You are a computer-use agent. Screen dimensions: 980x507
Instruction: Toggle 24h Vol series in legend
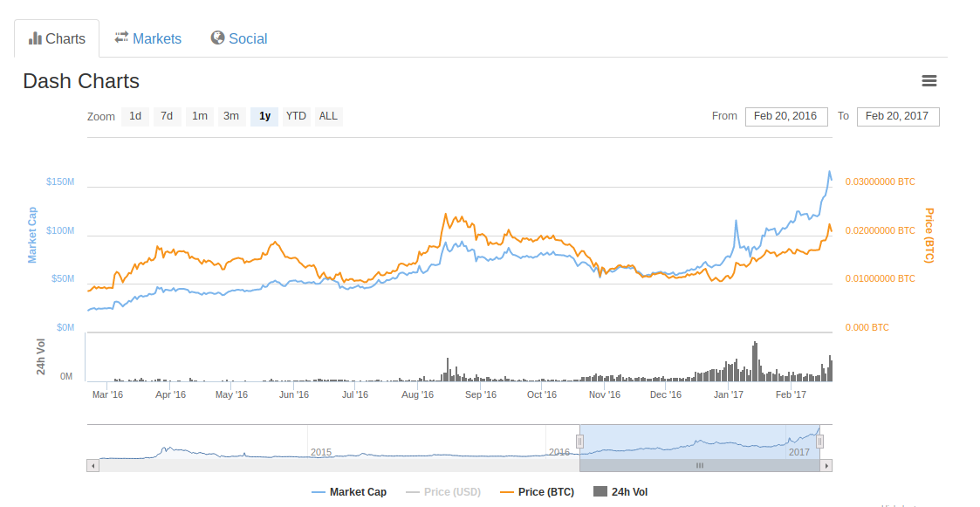(x=620, y=492)
